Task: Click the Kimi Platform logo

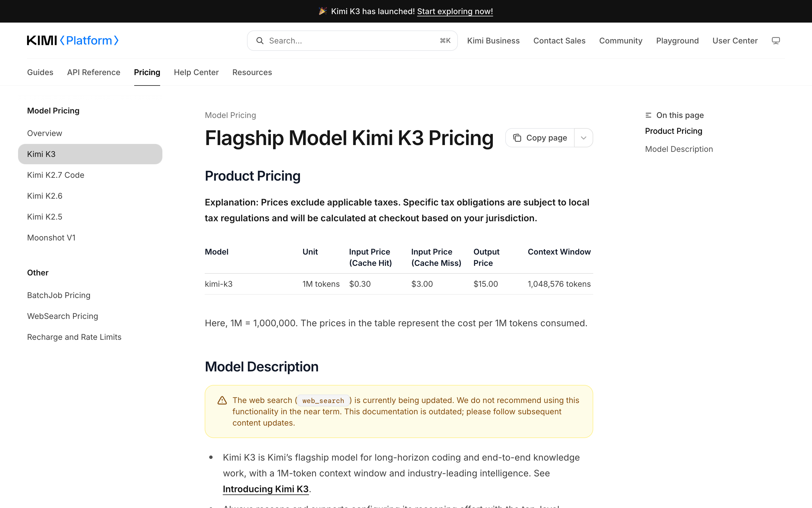Action: coord(73,41)
